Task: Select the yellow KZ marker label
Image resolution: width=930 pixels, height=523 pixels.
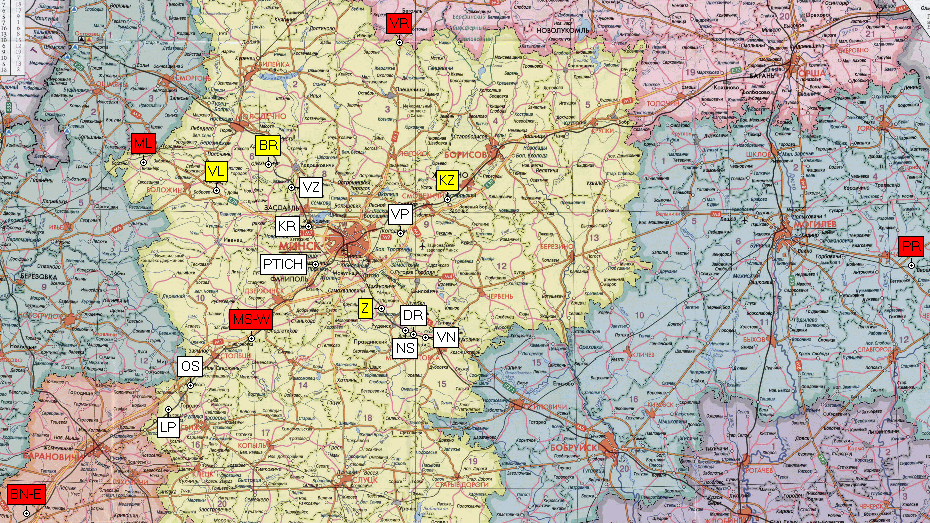Action: [447, 181]
